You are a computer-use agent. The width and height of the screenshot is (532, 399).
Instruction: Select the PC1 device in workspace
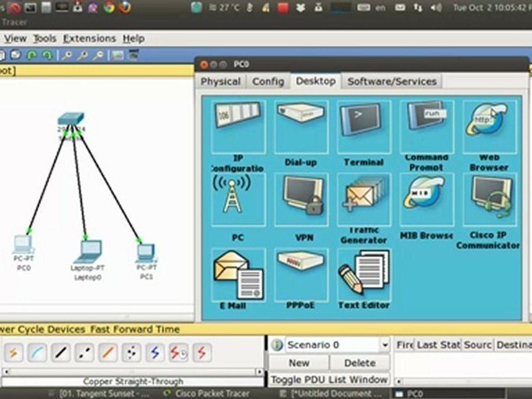click(x=146, y=253)
